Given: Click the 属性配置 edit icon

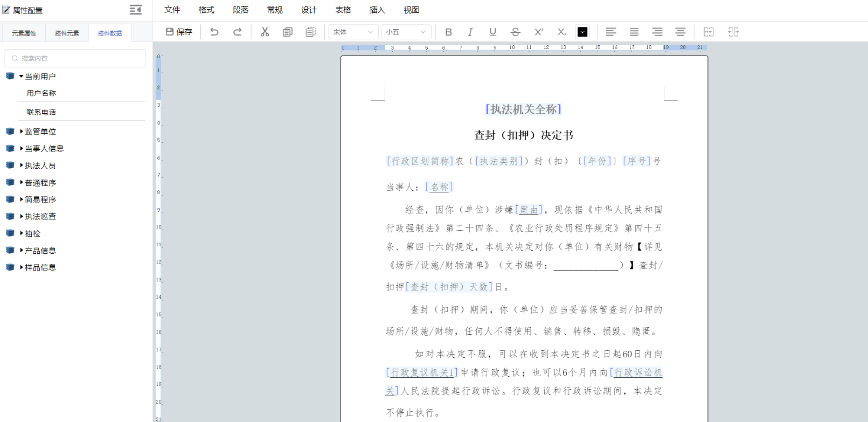Looking at the screenshot, I should coord(6,10).
